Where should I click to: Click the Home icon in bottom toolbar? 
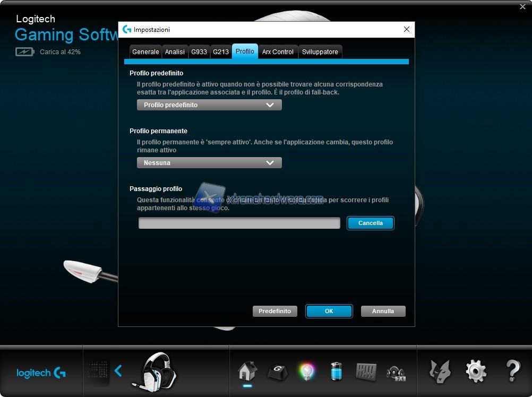point(247,370)
